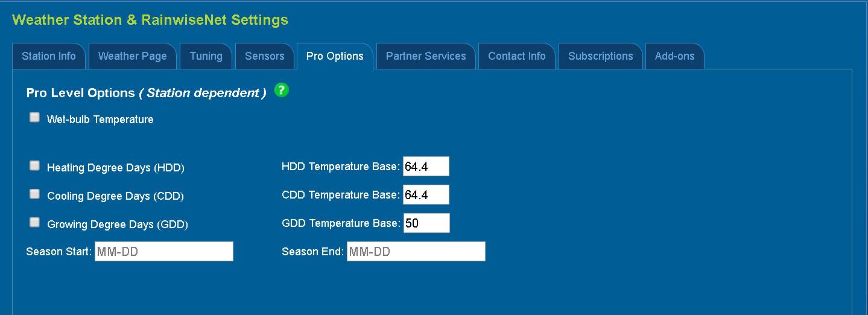Click the GDD Temperature Base field
The width and height of the screenshot is (868, 315).
[426, 223]
